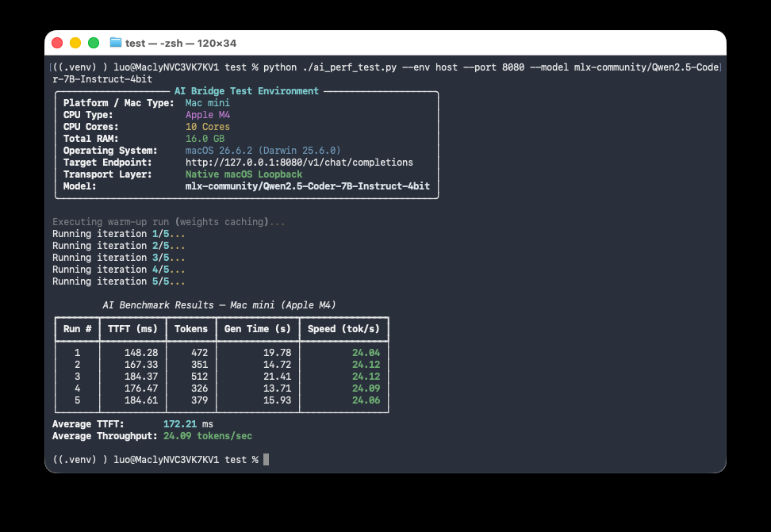The height and width of the screenshot is (532, 771).
Task: Select token count 512
Action: click(200, 376)
